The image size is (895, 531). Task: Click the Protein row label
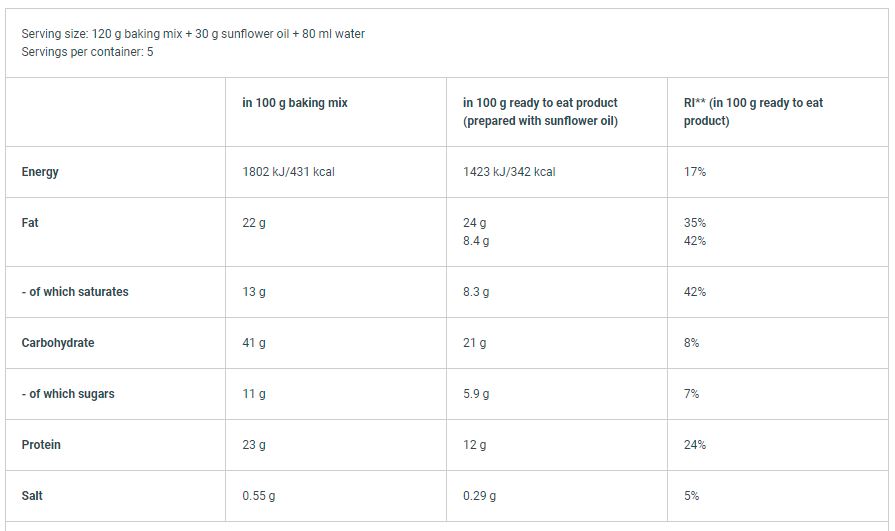pyautogui.click(x=41, y=445)
